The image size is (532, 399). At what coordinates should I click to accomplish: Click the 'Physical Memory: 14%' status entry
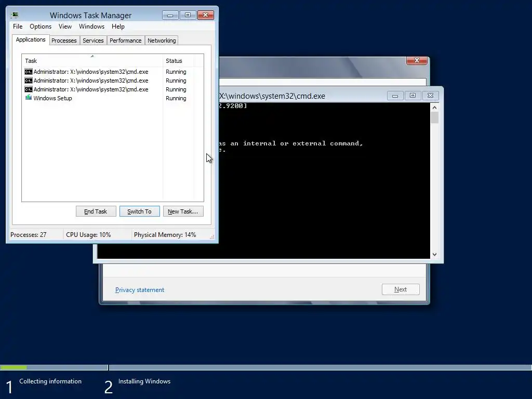[165, 235]
